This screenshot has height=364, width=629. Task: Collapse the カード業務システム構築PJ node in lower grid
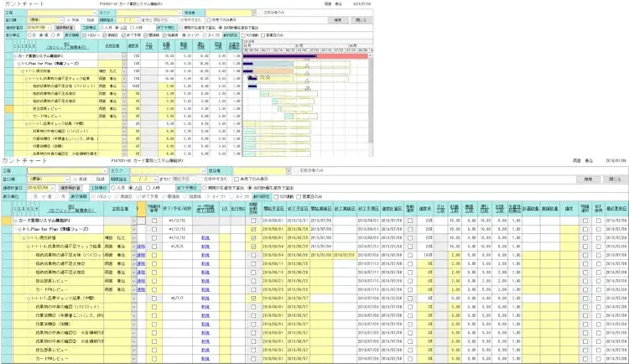[14, 221]
